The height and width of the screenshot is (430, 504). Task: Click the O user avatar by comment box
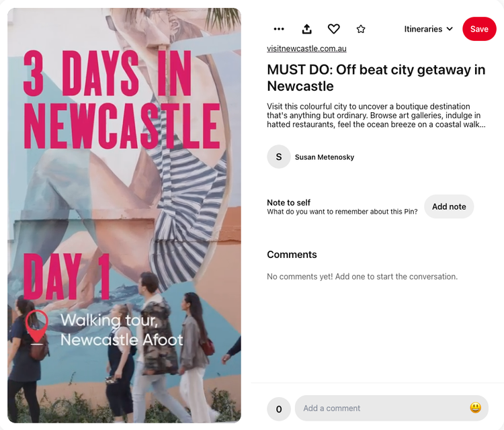(x=279, y=408)
